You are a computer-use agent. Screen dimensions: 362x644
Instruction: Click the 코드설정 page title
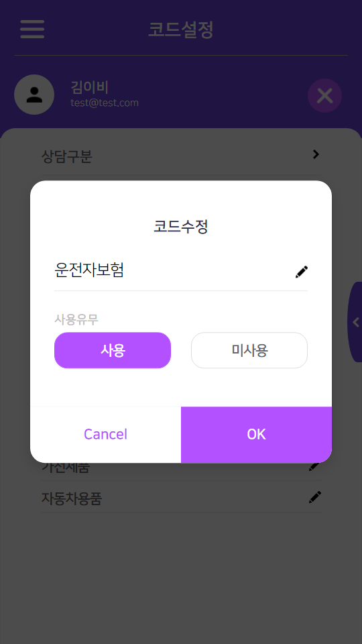pyautogui.click(x=180, y=30)
